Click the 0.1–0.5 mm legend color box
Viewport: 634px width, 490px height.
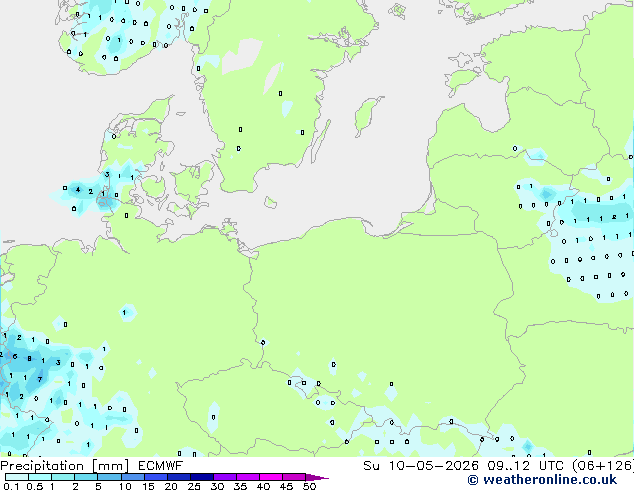point(17,477)
